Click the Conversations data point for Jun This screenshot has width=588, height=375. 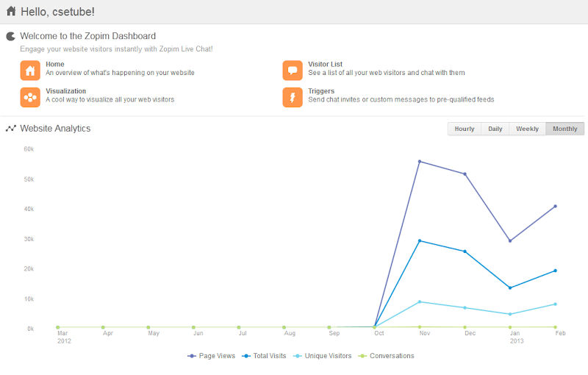pyautogui.click(x=193, y=327)
